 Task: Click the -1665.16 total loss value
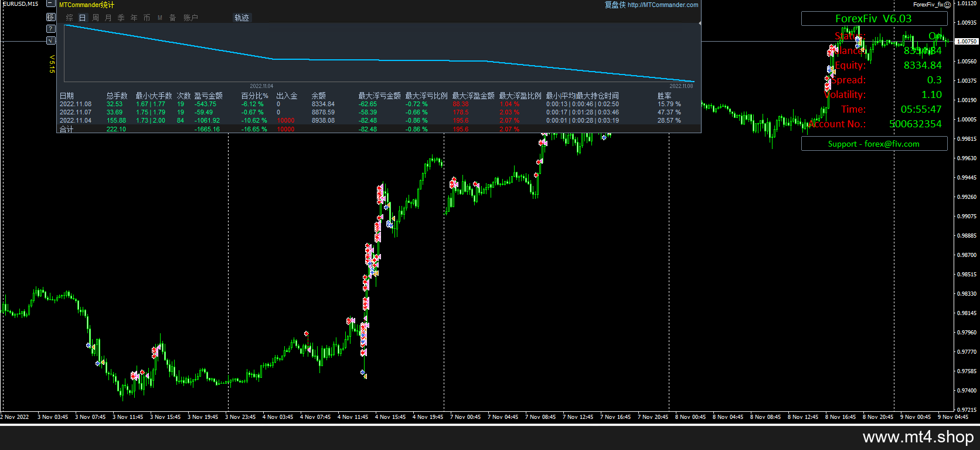pyautogui.click(x=207, y=129)
